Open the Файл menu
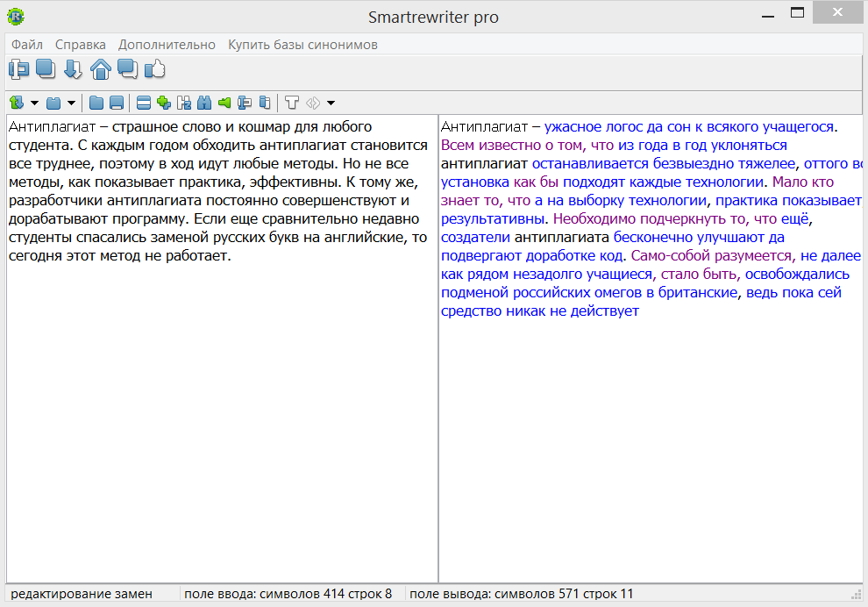This screenshot has height=607, width=868. coord(27,45)
